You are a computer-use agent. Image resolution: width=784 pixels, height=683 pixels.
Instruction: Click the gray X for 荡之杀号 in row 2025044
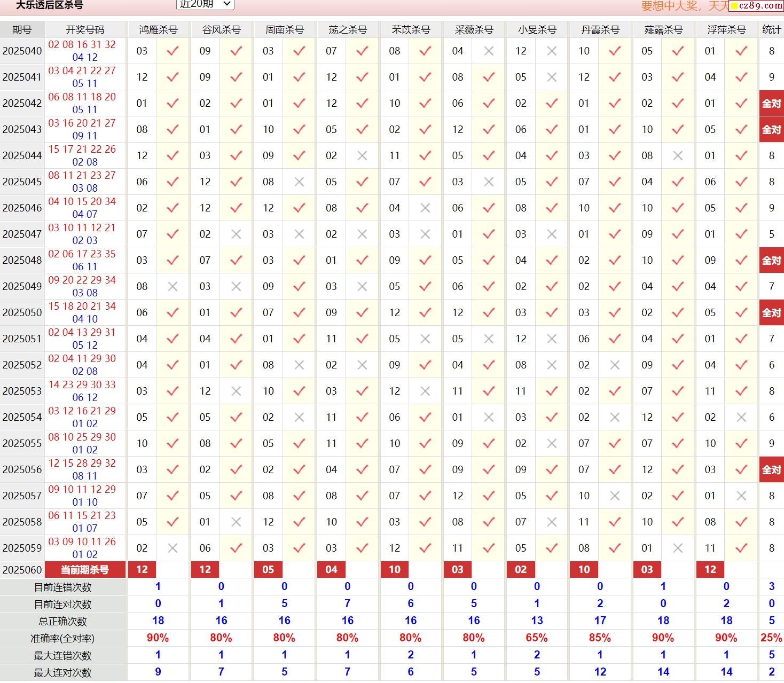[362, 156]
